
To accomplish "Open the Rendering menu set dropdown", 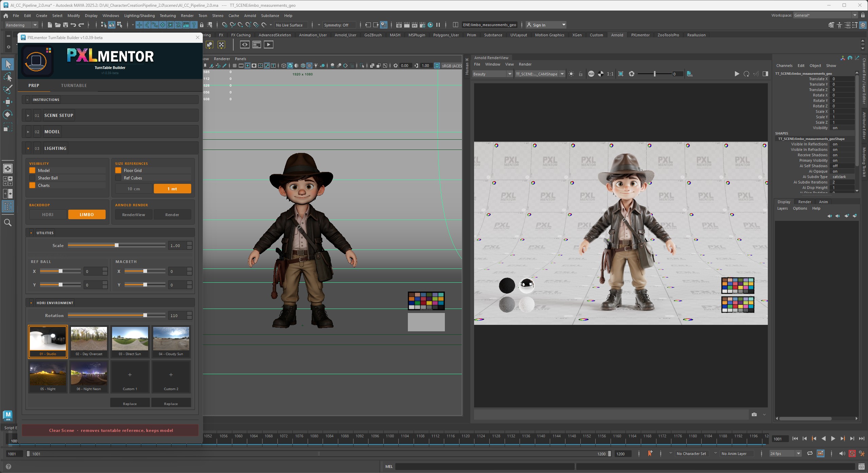I will 21,25.
